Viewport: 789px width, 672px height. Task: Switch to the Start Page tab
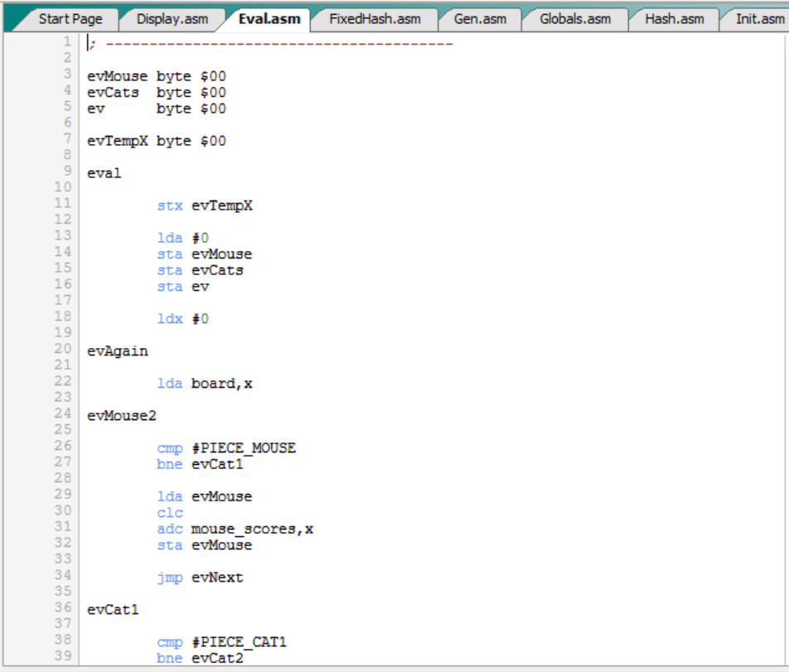pos(70,18)
